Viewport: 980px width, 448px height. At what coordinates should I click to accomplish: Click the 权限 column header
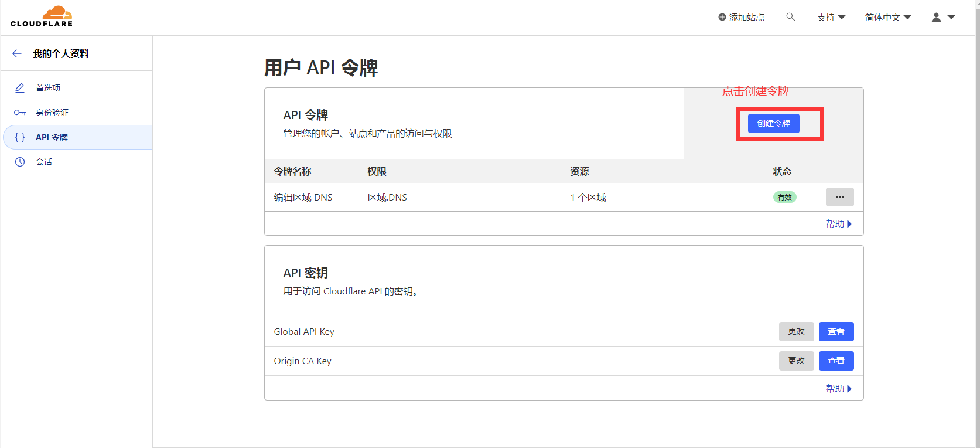point(377,171)
